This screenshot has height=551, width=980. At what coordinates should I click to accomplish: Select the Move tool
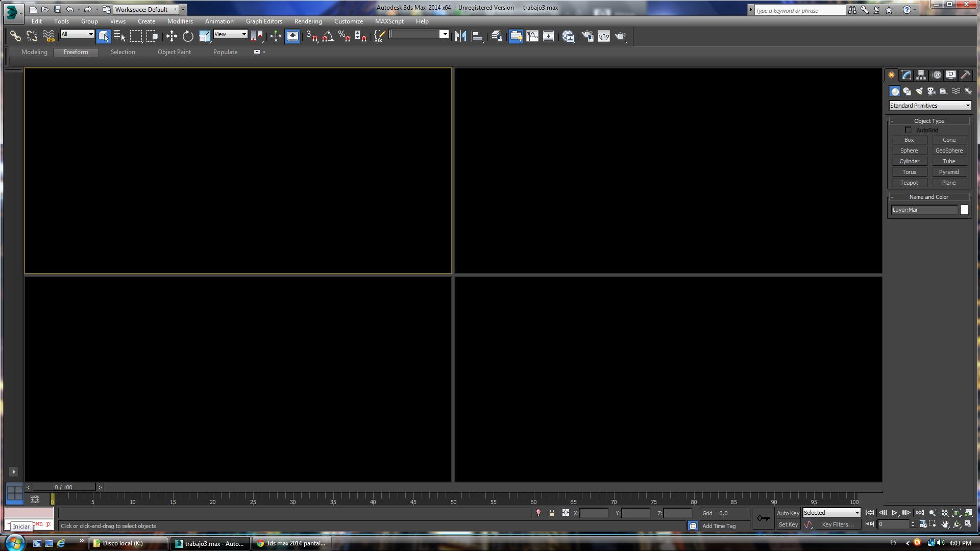tap(171, 36)
